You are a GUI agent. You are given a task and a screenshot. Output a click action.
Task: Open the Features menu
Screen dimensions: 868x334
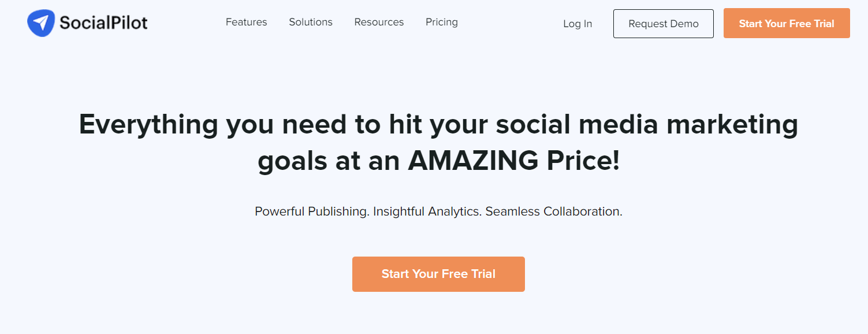[x=247, y=22]
